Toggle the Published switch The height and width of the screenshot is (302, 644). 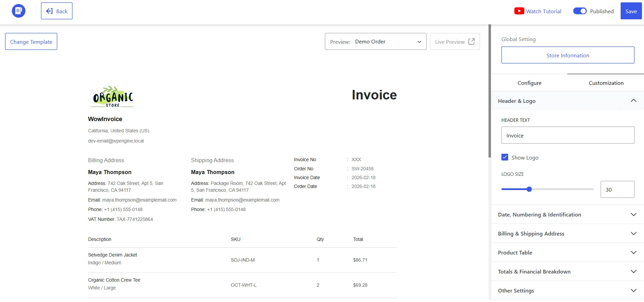tap(580, 11)
